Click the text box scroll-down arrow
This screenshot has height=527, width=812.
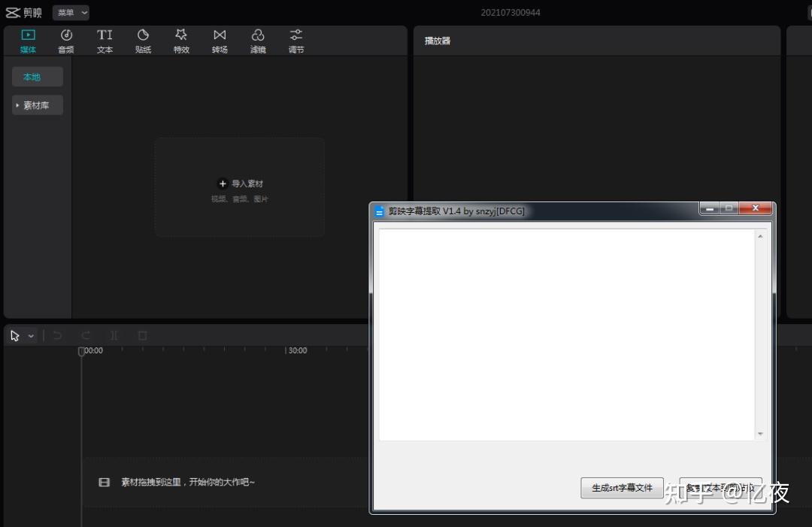coord(760,434)
